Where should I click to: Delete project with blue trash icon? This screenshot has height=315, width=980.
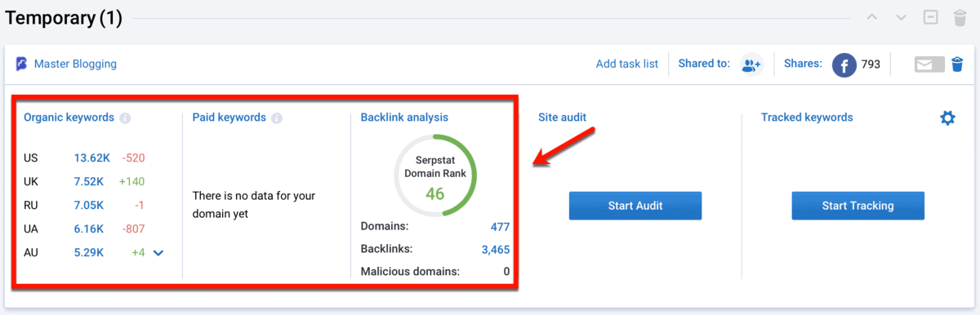957,64
